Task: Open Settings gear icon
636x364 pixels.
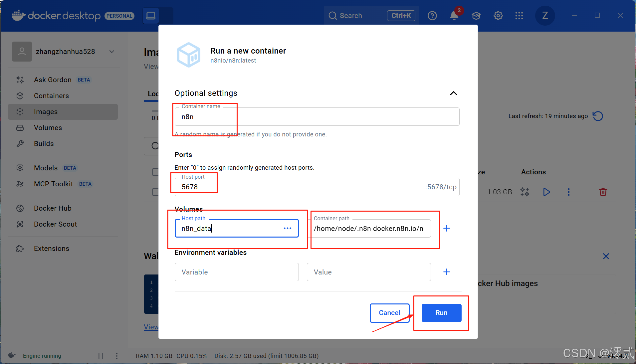Action: click(498, 16)
